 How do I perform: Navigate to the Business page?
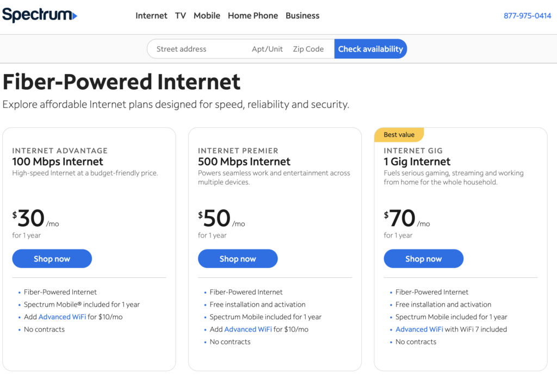point(302,16)
